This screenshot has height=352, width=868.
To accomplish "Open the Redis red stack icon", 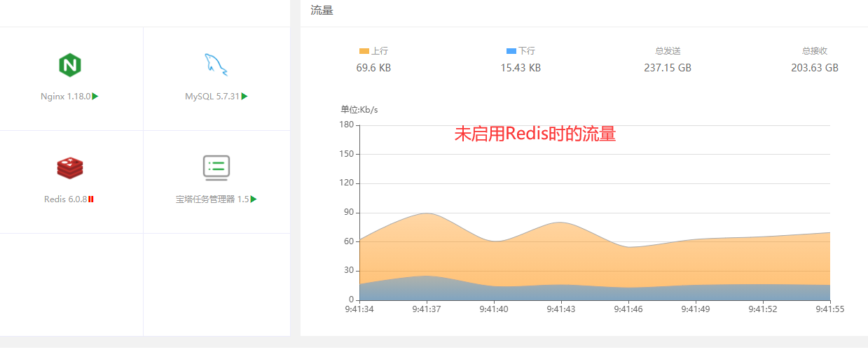I will click(x=69, y=168).
